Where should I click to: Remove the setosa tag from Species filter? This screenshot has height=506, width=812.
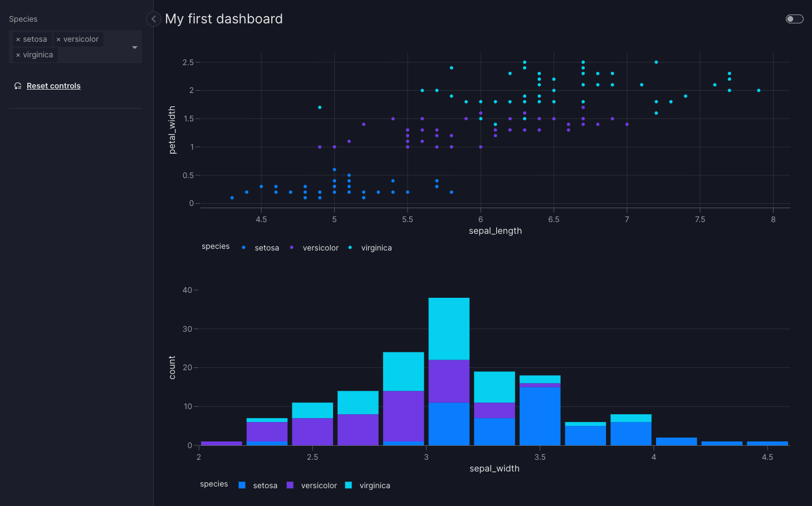point(18,40)
